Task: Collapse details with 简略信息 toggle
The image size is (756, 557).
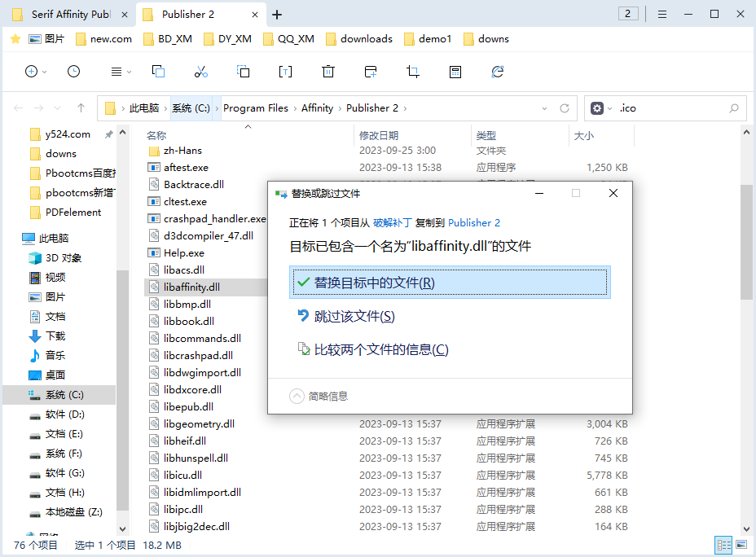Action: pos(319,396)
